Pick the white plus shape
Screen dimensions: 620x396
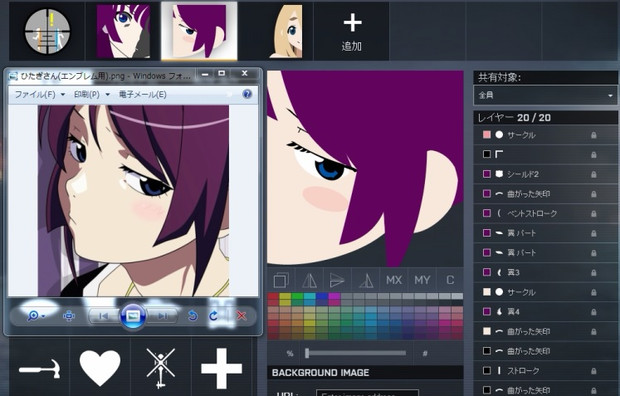pyautogui.click(x=221, y=368)
